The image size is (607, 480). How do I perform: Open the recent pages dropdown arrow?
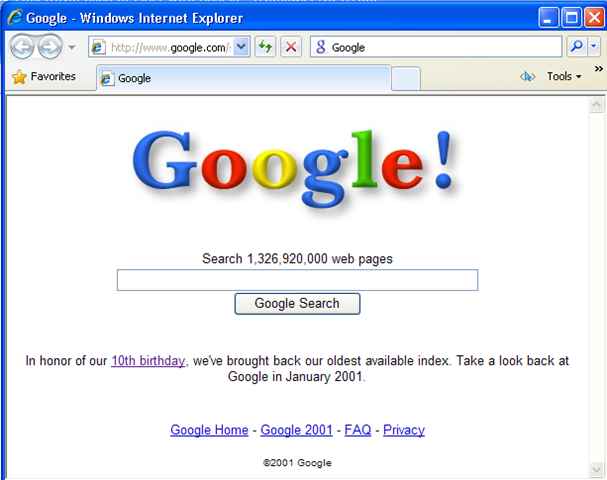[72, 47]
